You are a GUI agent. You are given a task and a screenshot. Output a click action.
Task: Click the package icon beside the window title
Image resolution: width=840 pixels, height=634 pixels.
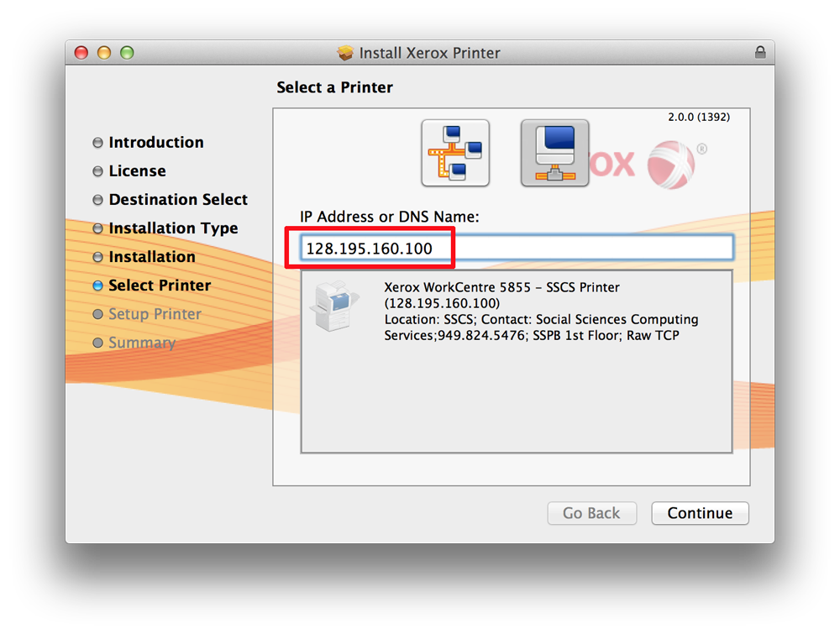pyautogui.click(x=345, y=53)
